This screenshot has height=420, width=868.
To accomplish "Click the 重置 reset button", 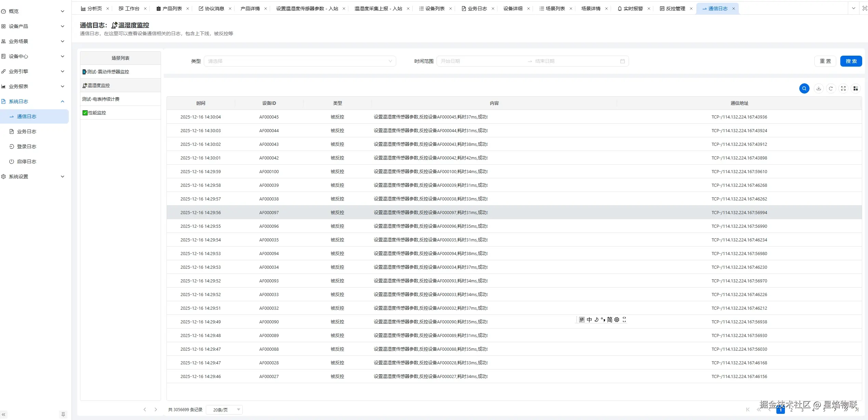I will point(825,61).
